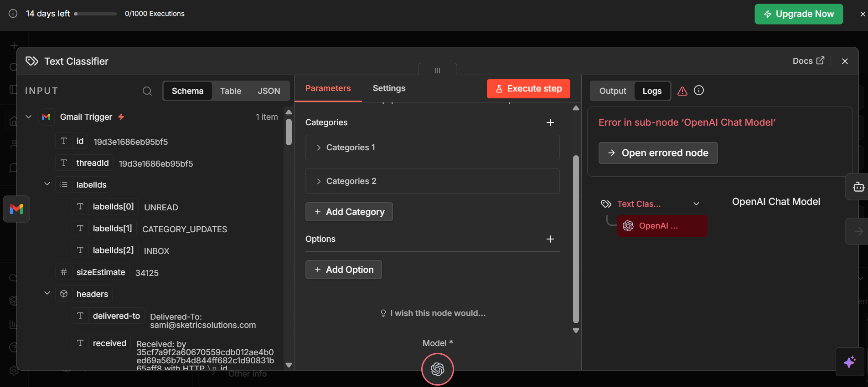Image resolution: width=868 pixels, height=387 pixels.
Task: Collapse the headers tree node
Action: (47, 294)
